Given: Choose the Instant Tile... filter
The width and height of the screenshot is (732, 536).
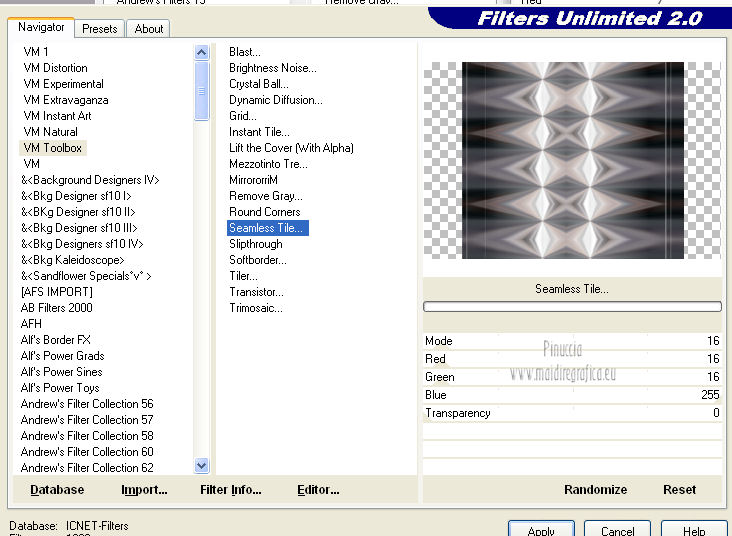Looking at the screenshot, I should pos(259,132).
